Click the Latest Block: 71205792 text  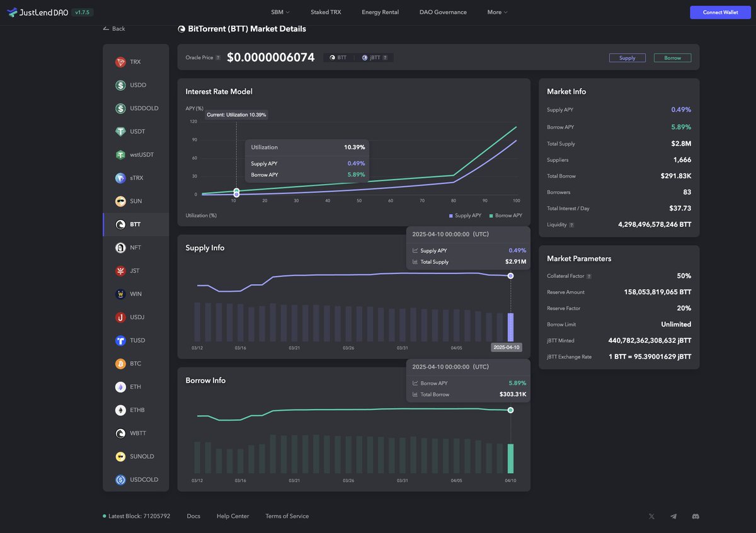click(x=139, y=516)
